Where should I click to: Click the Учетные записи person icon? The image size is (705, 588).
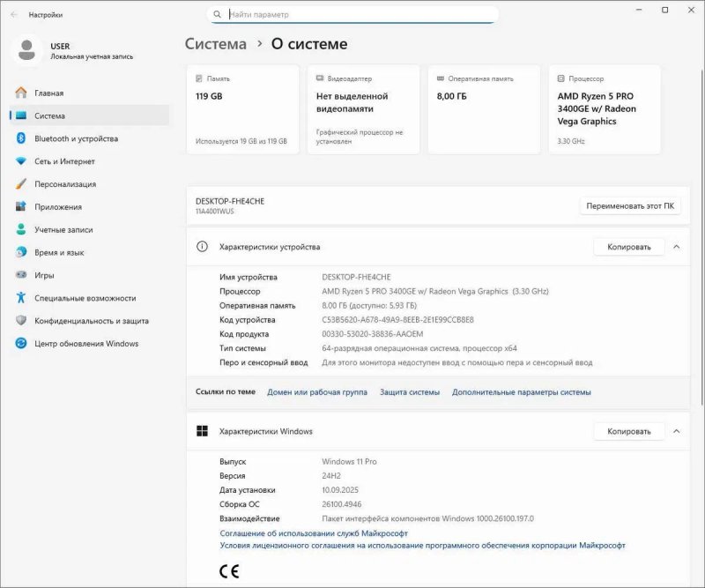21,229
